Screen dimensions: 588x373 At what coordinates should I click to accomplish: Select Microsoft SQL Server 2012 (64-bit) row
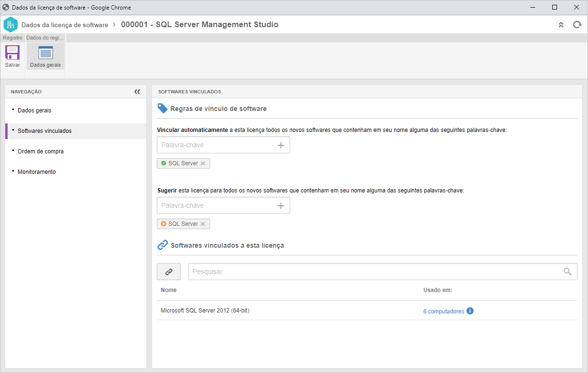[x=367, y=311]
